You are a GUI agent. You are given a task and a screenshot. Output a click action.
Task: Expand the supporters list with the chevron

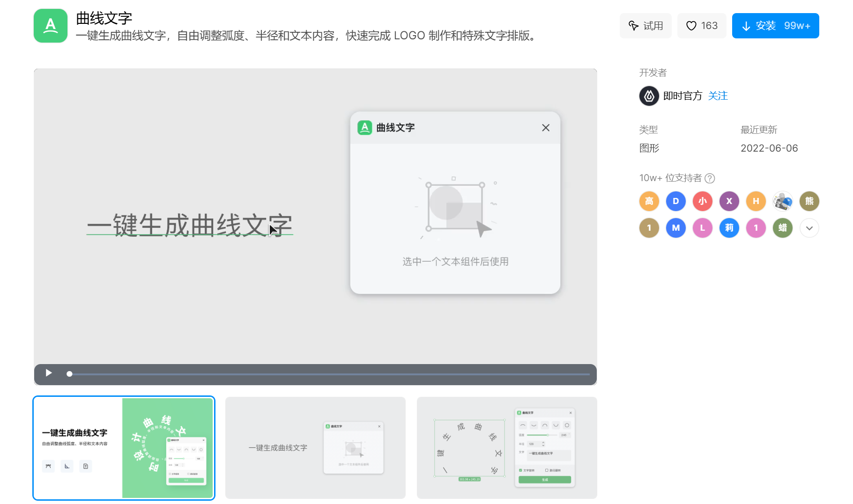809,228
